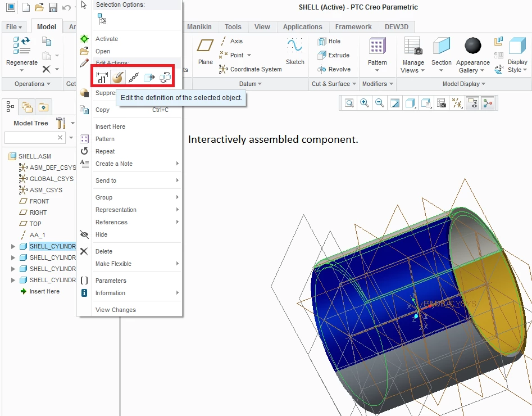Click the Repaint icon in graphics toolbar
Viewport: 532px width, 416px height.
click(395, 103)
